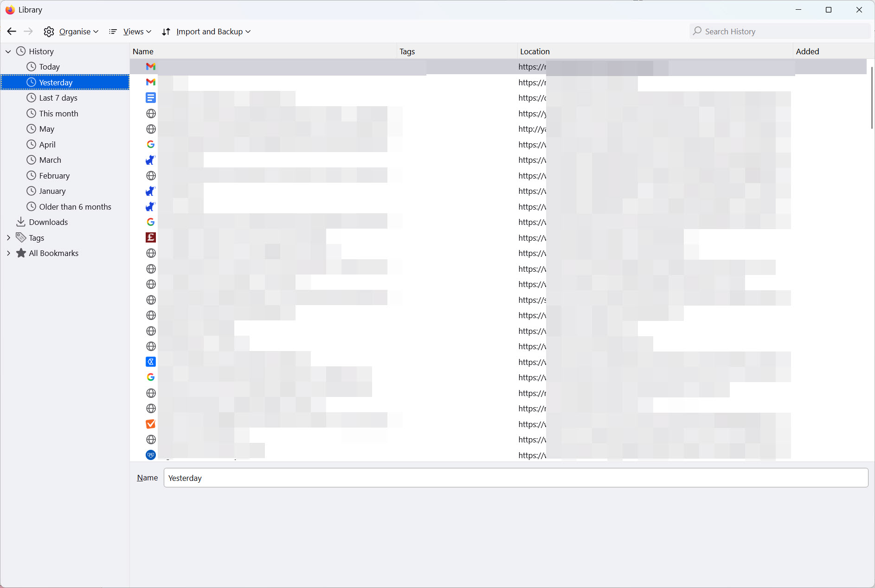Open Last 7 days history
Image resolution: width=875 pixels, height=588 pixels.
point(58,98)
